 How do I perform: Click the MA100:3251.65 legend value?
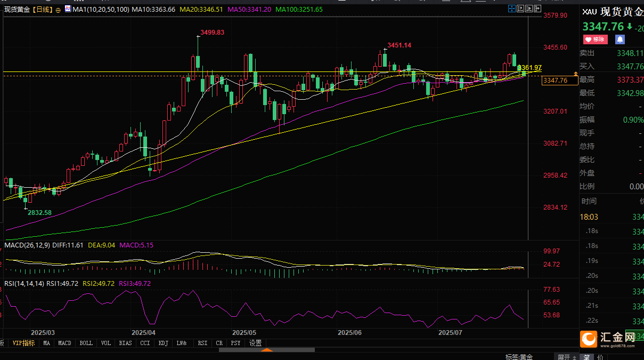coord(299,10)
